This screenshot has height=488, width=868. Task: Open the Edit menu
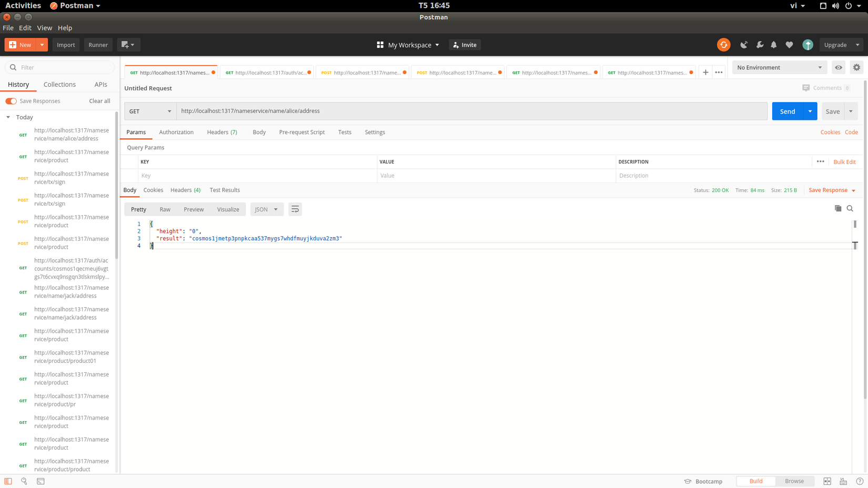(x=25, y=28)
